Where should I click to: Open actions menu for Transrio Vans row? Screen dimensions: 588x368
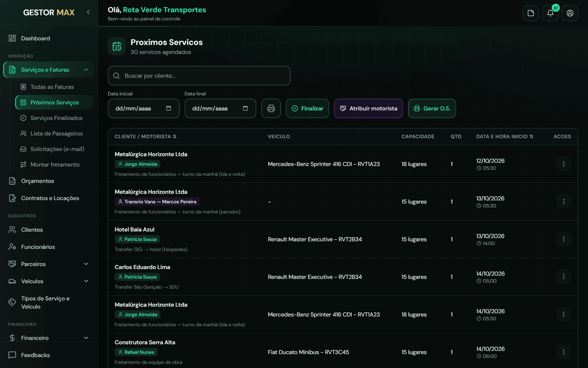tap(563, 201)
